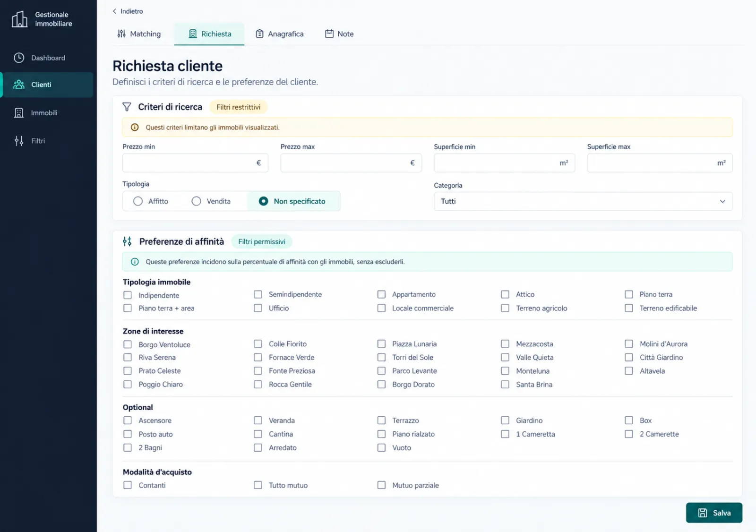Check the Giardino checkbox
The width and height of the screenshot is (756, 532).
(x=505, y=420)
